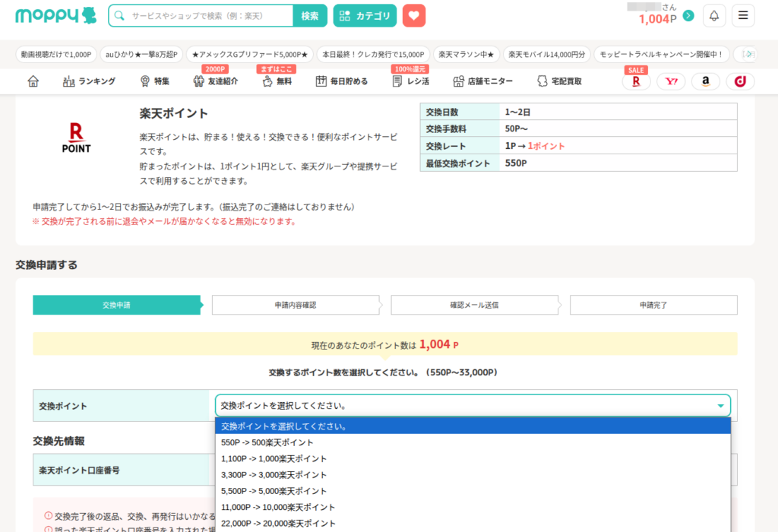Click the Moppy logo
The width and height of the screenshot is (778, 532).
(x=56, y=16)
